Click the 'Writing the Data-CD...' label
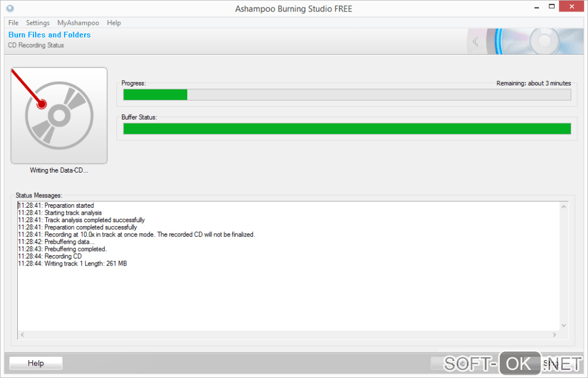Viewport: 588px width, 378px height. tap(59, 170)
